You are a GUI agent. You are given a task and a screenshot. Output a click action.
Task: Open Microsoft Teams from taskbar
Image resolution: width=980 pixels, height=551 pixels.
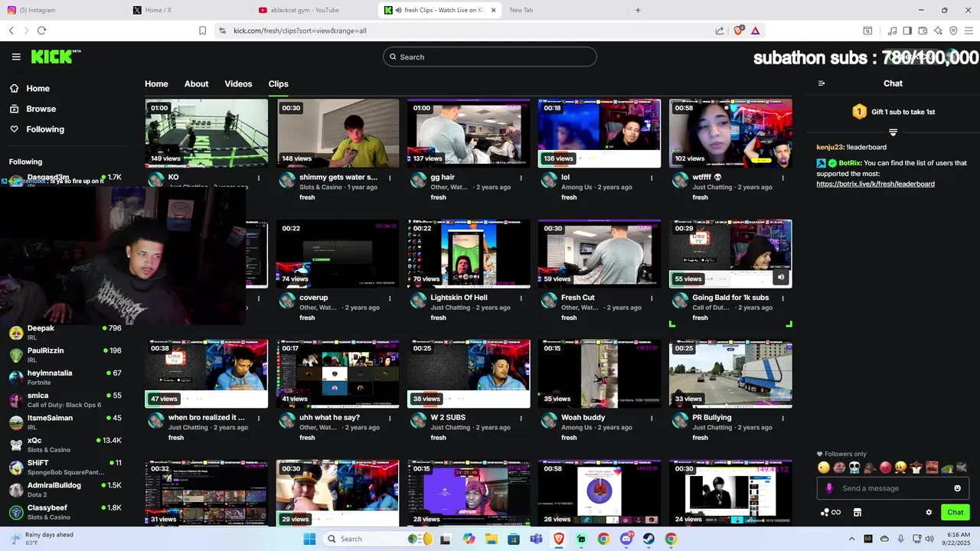tap(536, 539)
